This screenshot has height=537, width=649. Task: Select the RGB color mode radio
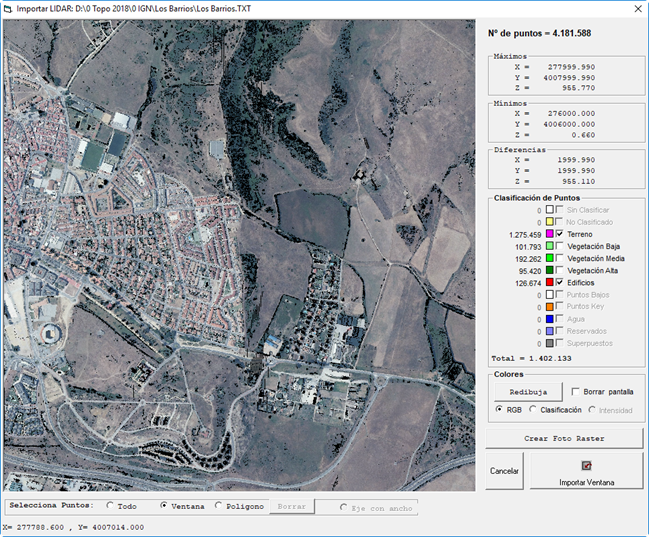click(x=499, y=409)
